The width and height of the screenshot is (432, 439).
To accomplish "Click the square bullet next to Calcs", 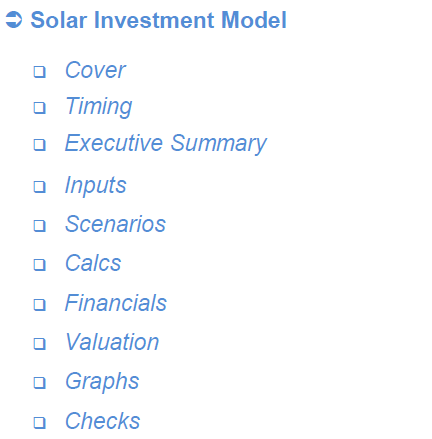I will (x=39, y=265).
